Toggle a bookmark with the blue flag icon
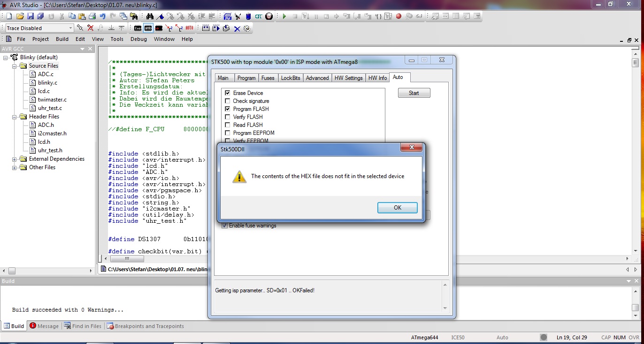The height and width of the screenshot is (344, 644). tap(160, 16)
